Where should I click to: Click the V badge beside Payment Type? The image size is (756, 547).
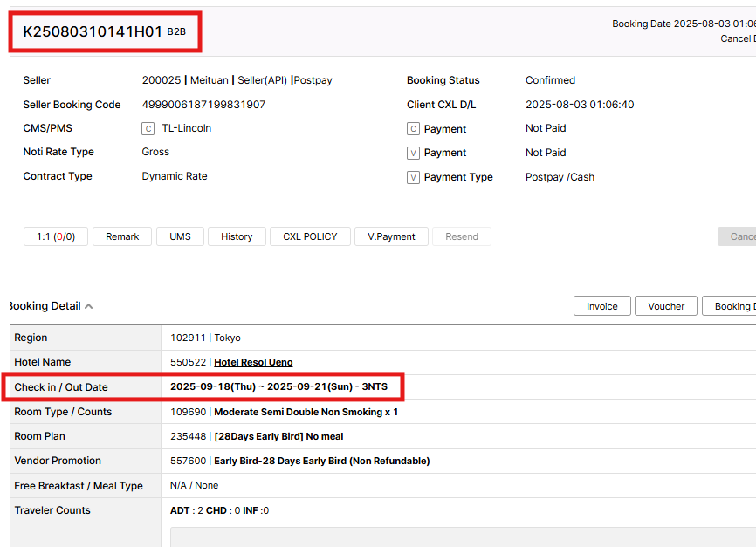click(414, 178)
